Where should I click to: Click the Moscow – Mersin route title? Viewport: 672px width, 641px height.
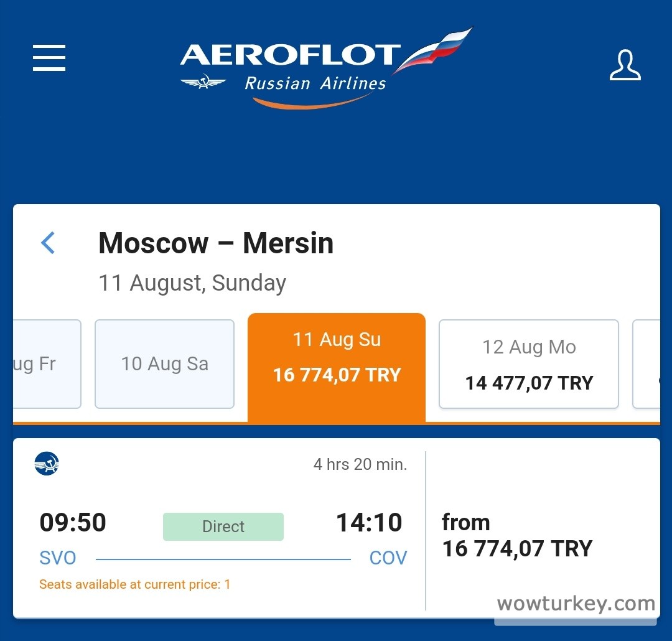coord(216,243)
